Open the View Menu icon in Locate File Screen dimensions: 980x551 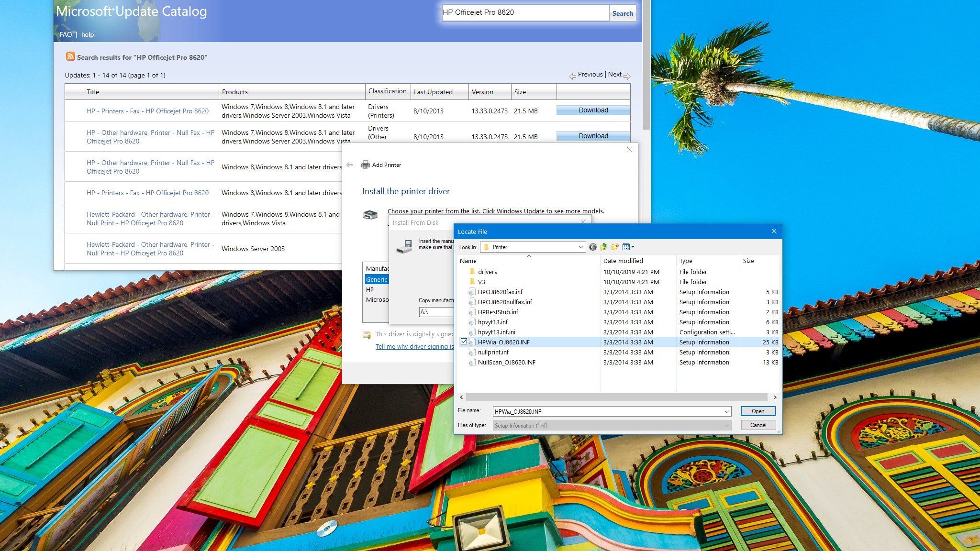pyautogui.click(x=628, y=247)
